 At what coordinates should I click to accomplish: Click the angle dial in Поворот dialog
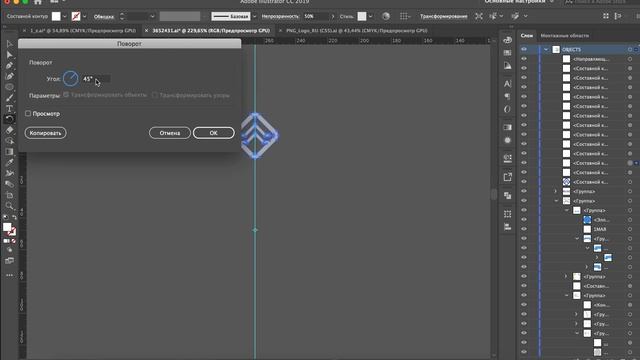click(x=71, y=79)
